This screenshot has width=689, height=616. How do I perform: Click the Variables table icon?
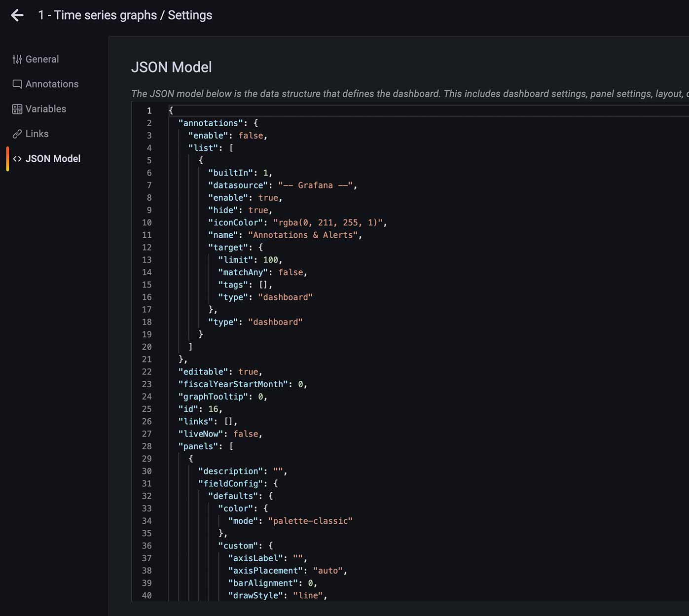17,109
